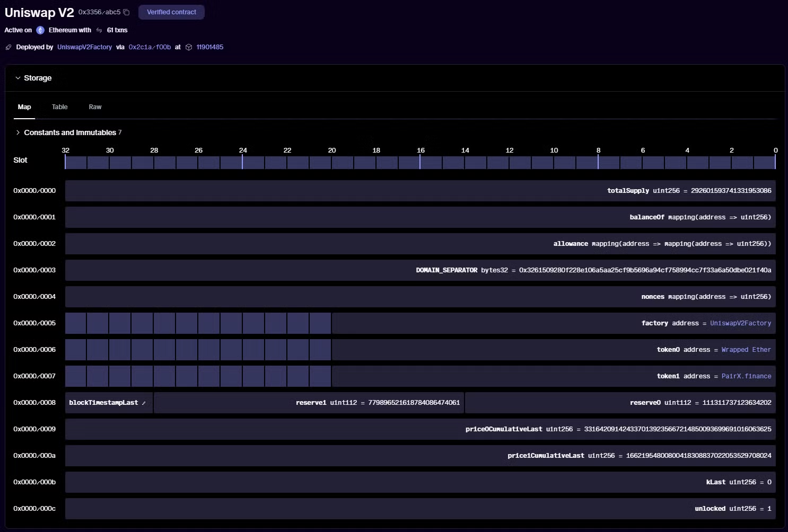Open the Wrapped Ether token link
The height and width of the screenshot is (532, 788).
tap(746, 350)
